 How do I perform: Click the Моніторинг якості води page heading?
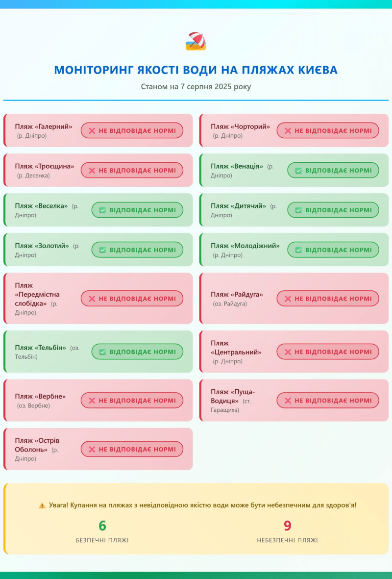[x=196, y=70]
